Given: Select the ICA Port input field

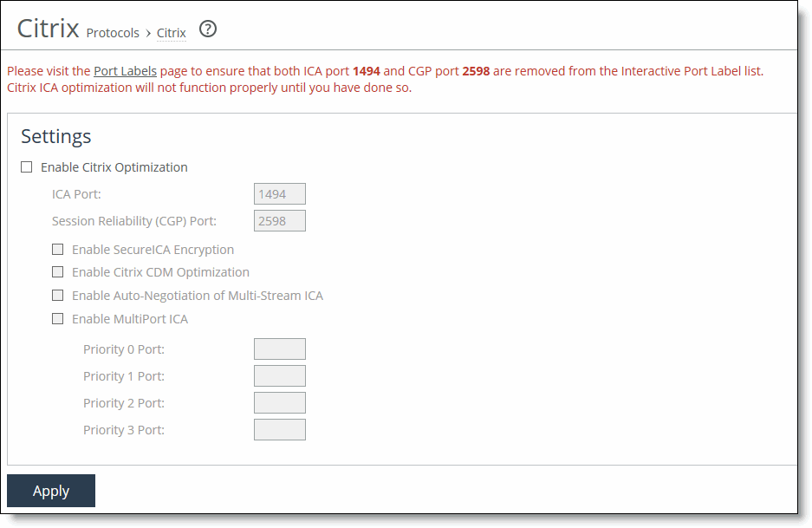Looking at the screenshot, I should coord(278,193).
